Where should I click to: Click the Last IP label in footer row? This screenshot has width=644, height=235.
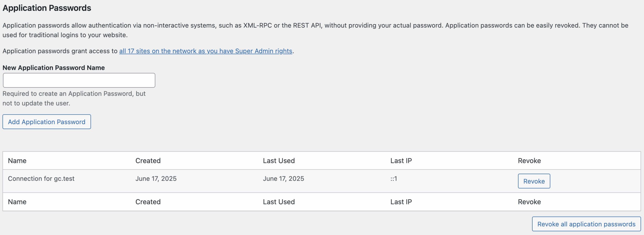[x=401, y=202]
